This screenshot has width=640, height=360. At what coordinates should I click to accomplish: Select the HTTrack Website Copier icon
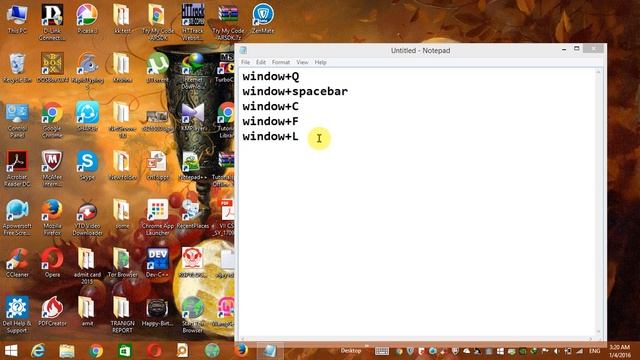coord(193,22)
